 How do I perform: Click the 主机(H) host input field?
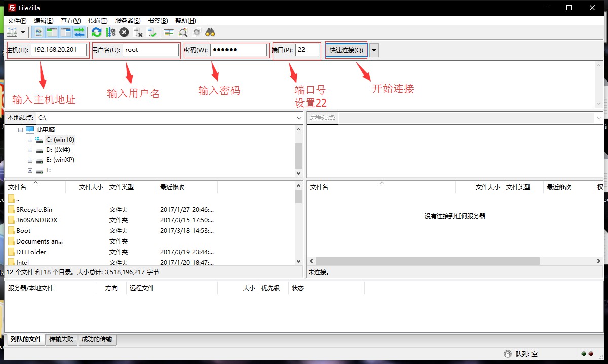click(x=59, y=50)
